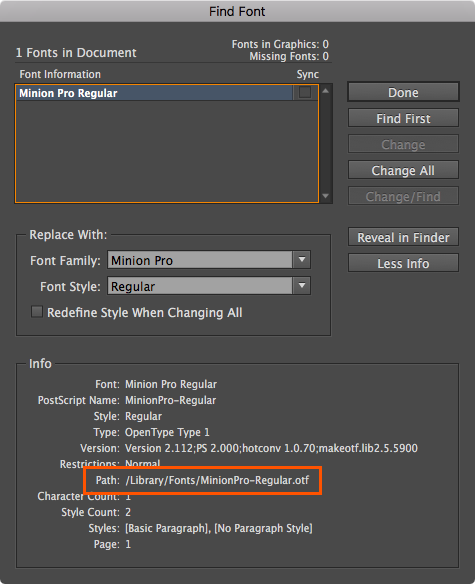
Task: Click the Find First button
Action: click(403, 118)
